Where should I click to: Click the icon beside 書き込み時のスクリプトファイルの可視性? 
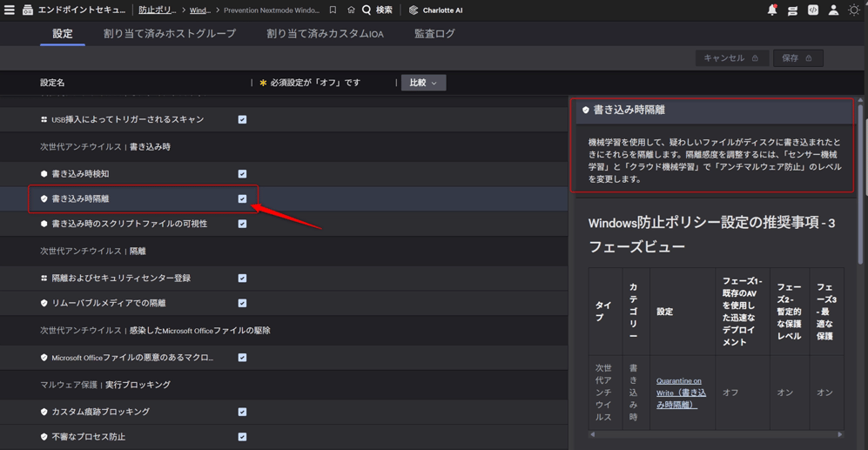44,224
